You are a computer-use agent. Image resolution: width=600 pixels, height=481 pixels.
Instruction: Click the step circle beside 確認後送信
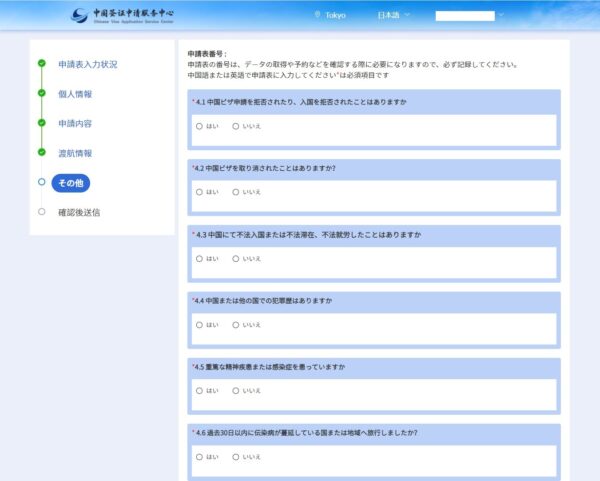click(41, 212)
